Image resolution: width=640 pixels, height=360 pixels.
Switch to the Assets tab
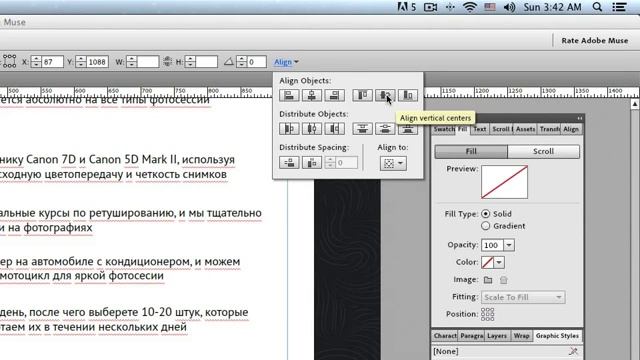point(525,129)
